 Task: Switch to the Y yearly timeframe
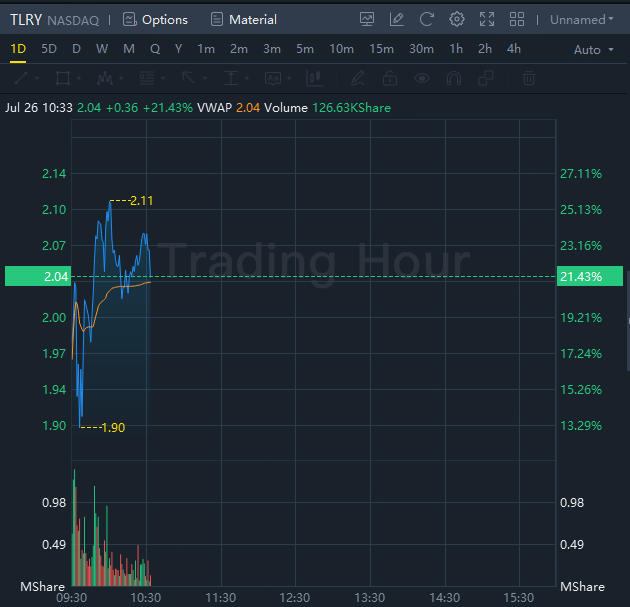(x=178, y=49)
